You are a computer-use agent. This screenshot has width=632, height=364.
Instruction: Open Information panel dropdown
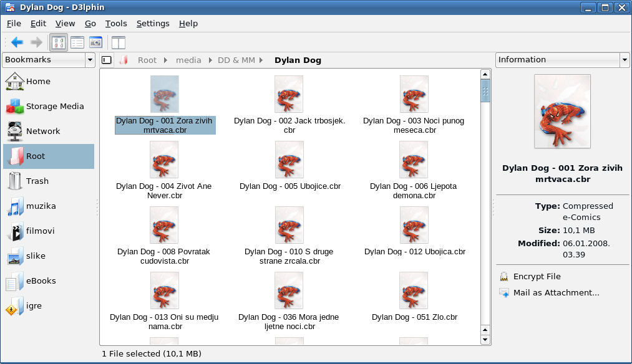(x=625, y=60)
